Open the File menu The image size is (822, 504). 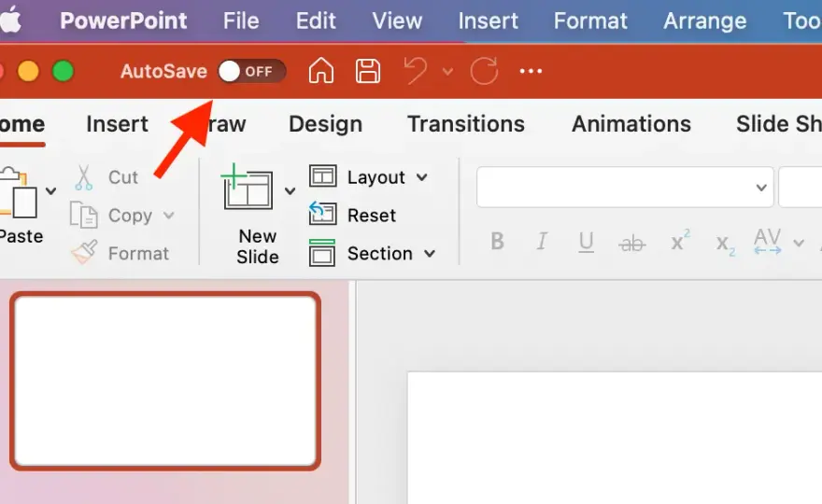tap(241, 21)
